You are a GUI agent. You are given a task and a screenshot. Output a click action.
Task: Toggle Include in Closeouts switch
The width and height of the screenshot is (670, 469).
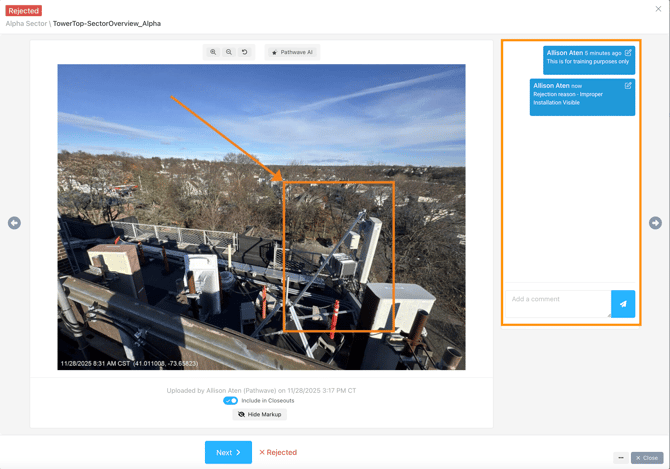[231, 400]
